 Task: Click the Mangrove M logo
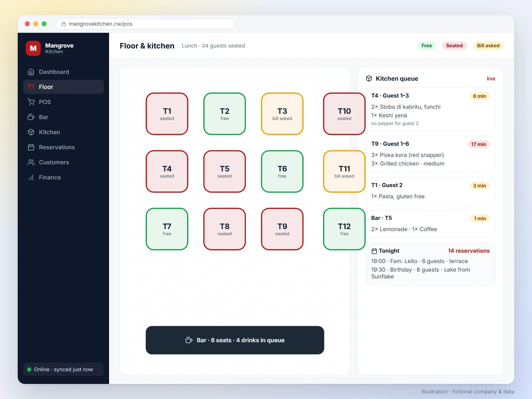(x=33, y=48)
